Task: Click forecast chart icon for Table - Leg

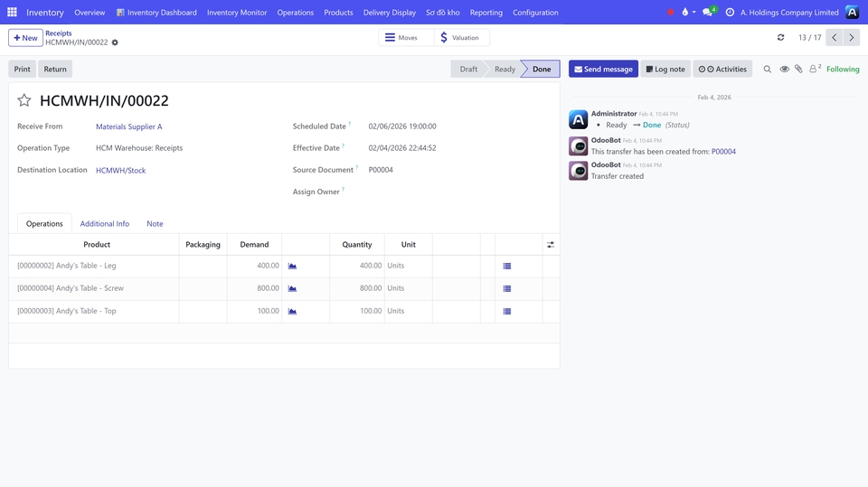Action: (x=292, y=266)
